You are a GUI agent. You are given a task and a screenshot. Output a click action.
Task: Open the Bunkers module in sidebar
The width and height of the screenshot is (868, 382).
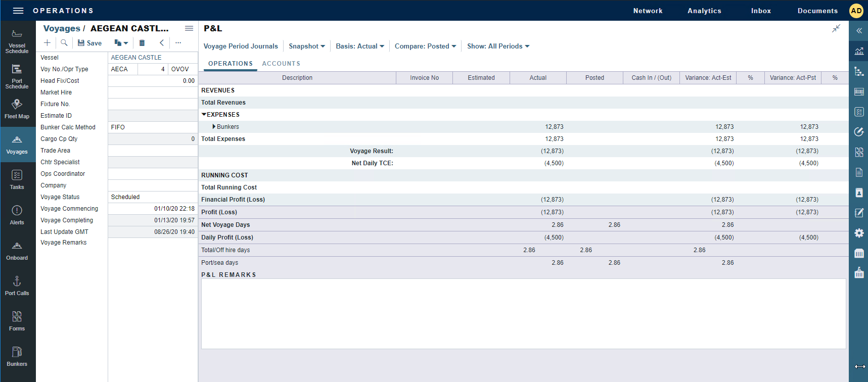point(17,356)
